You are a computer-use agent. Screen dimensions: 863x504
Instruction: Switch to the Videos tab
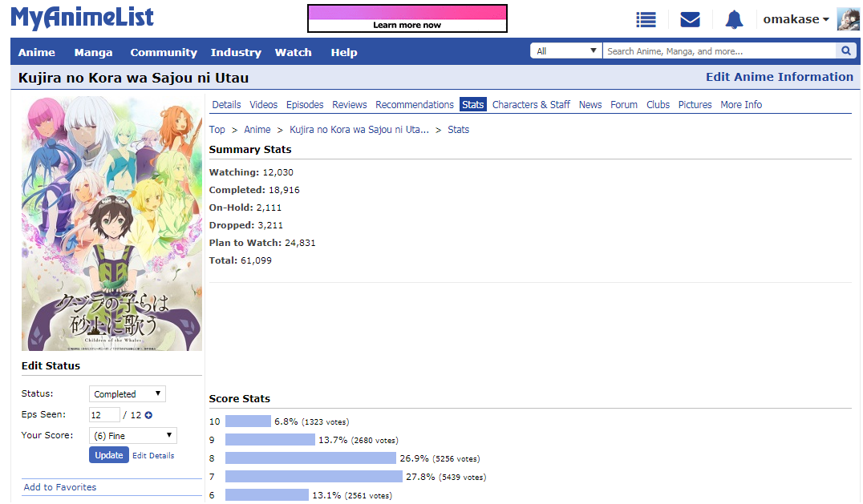coord(263,104)
